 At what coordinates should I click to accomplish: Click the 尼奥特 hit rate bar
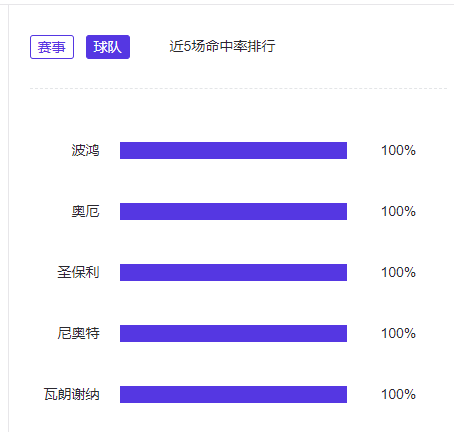[233, 333]
